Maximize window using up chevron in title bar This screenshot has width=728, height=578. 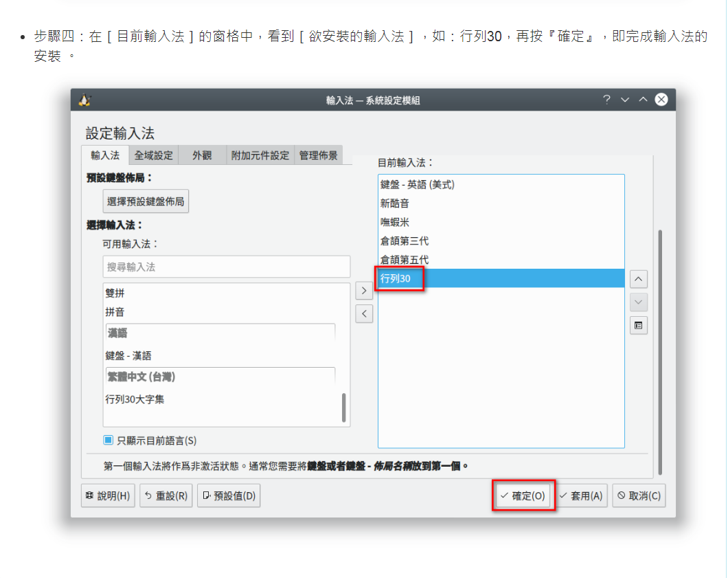tap(643, 100)
